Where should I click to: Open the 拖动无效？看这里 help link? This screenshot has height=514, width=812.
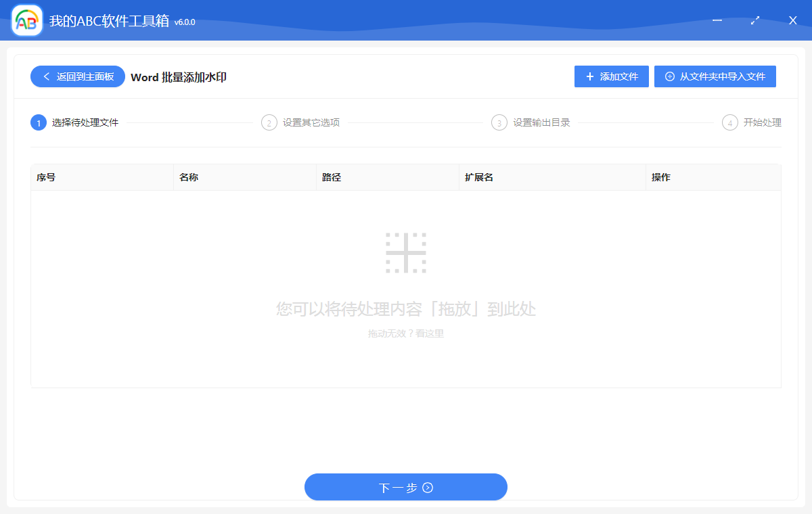[x=406, y=333]
